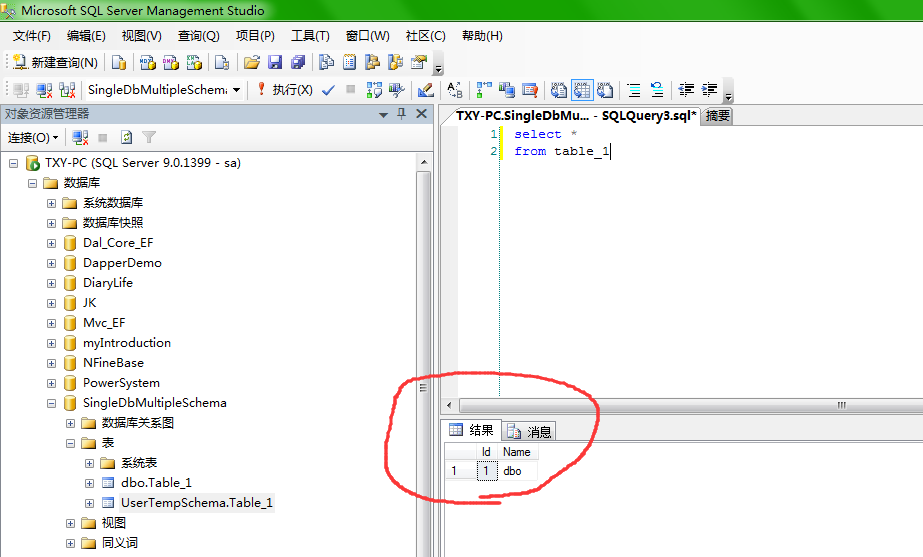Select the 结果 results tab
Image resolution: width=923 pixels, height=557 pixels.
472,430
